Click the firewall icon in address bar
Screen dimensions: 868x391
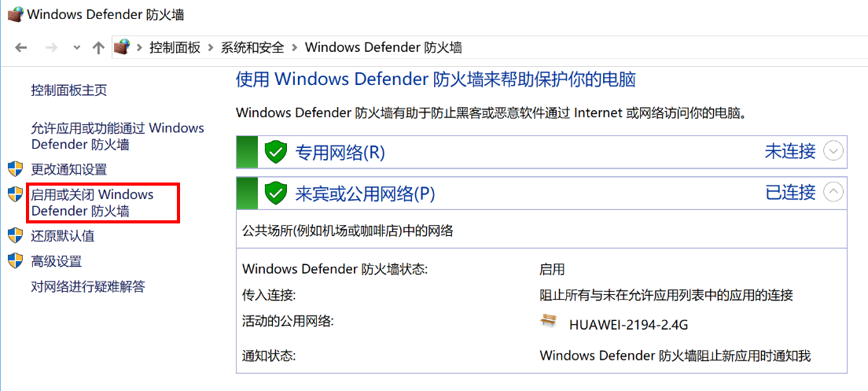pos(121,47)
